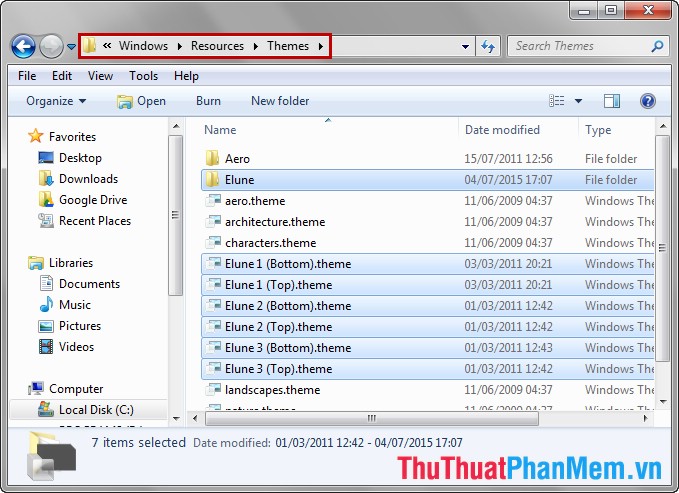Toggle the preview pane icon

[x=611, y=101]
